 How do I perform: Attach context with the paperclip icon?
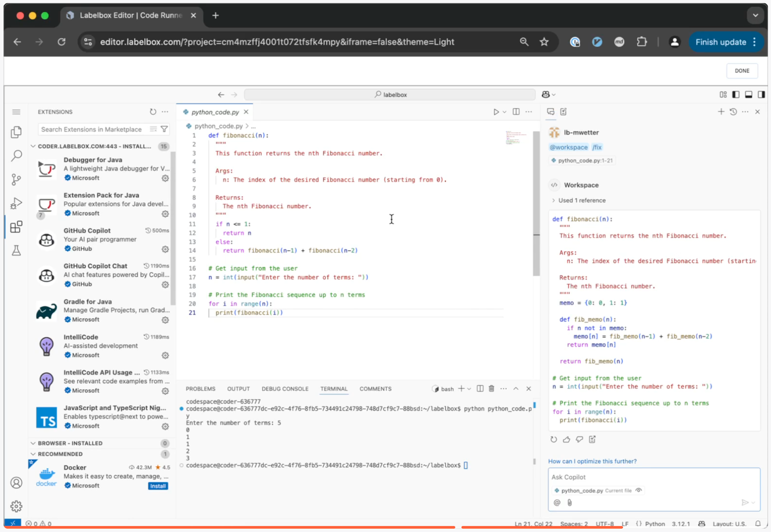pos(570,503)
